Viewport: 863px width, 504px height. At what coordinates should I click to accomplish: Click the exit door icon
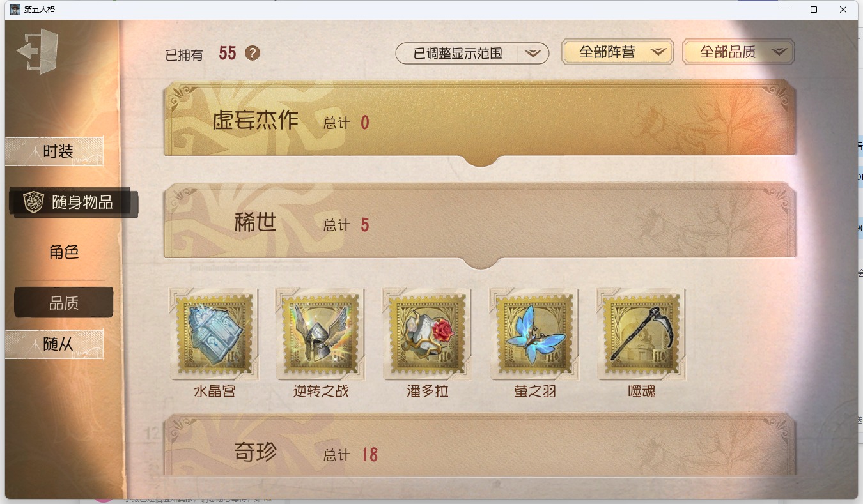click(x=38, y=51)
